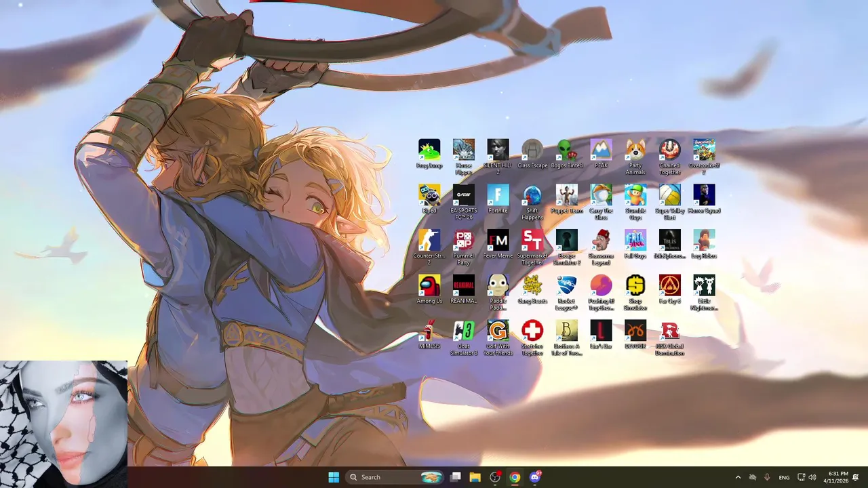
Task: Launch the Shift Happens icon
Action: pos(532,203)
